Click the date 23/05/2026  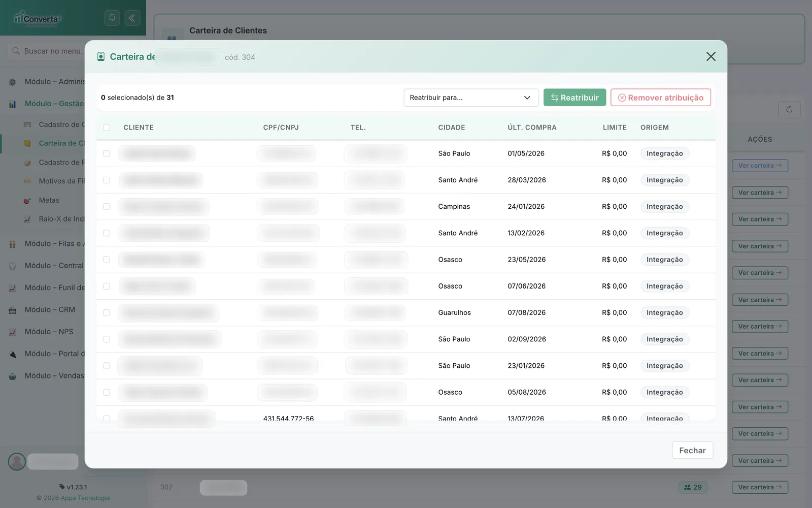tap(527, 260)
